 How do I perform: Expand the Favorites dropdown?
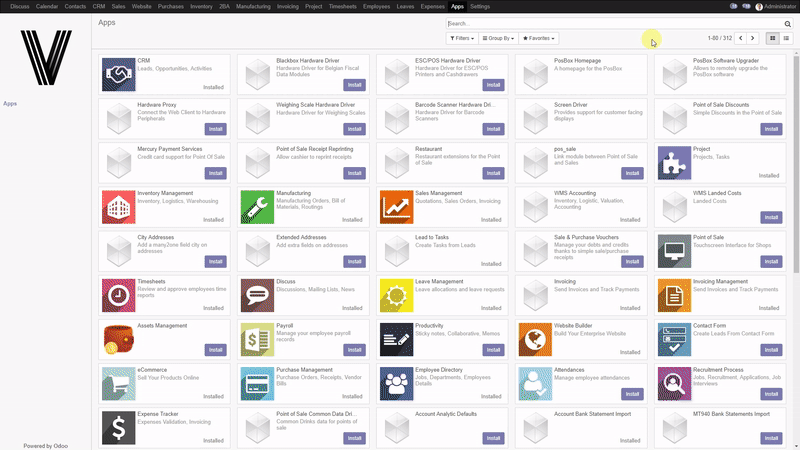point(539,38)
